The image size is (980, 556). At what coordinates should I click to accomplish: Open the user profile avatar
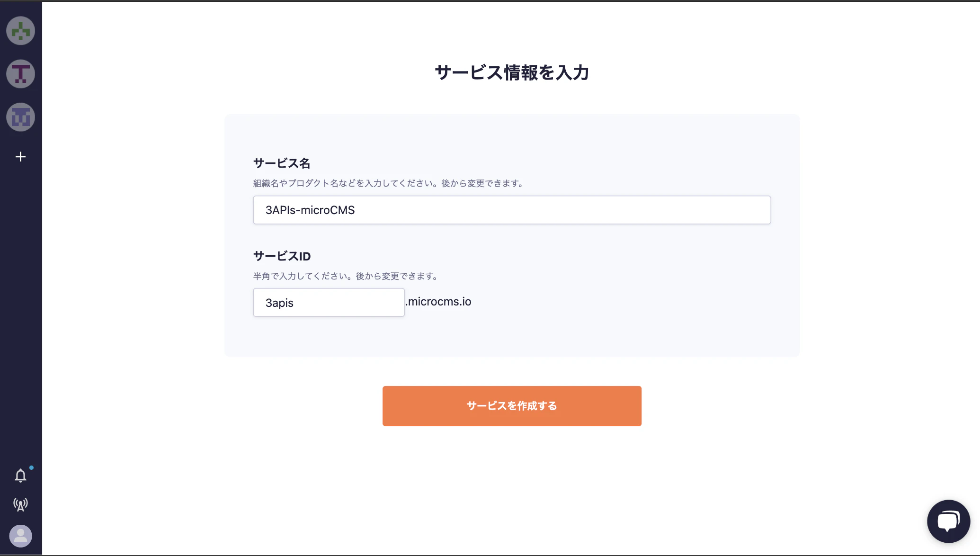click(20, 536)
